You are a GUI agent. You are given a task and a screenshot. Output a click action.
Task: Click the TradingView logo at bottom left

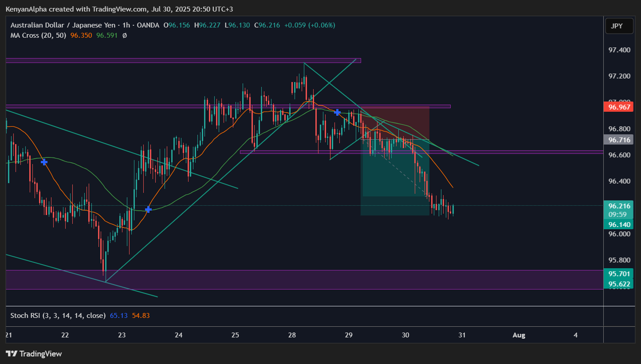34,354
